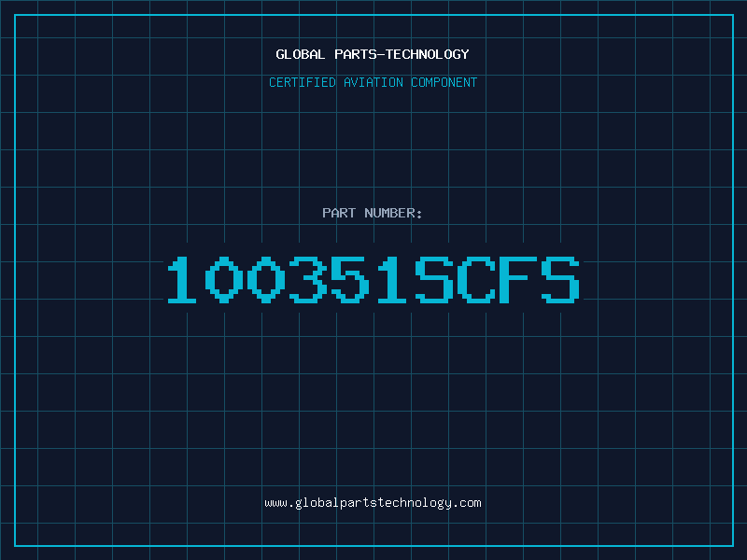
Task: Click the GLOBAL PARTS-TECHNOLOGY heading
Action: [x=373, y=54]
